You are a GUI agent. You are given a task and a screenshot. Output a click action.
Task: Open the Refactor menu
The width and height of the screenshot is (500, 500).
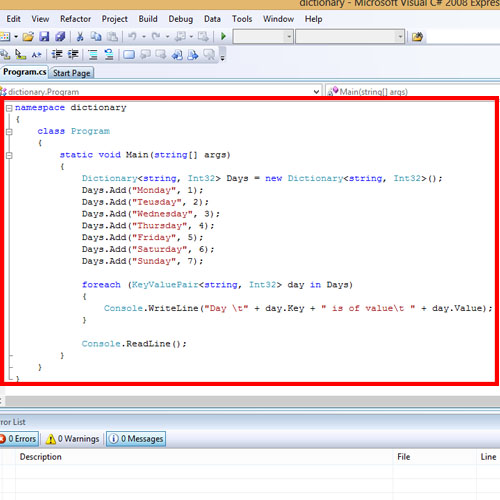tap(75, 19)
